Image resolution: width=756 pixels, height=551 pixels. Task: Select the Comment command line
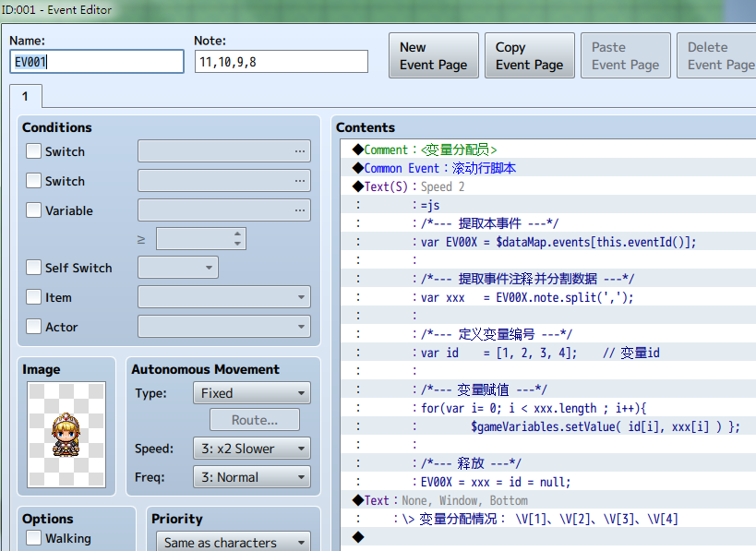pos(548,150)
